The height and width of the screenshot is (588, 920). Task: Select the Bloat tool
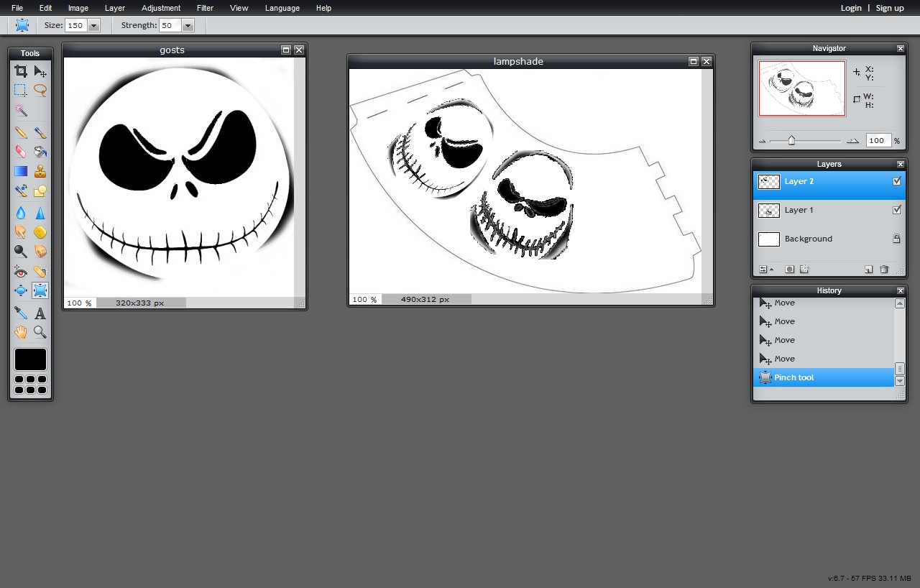(x=21, y=290)
